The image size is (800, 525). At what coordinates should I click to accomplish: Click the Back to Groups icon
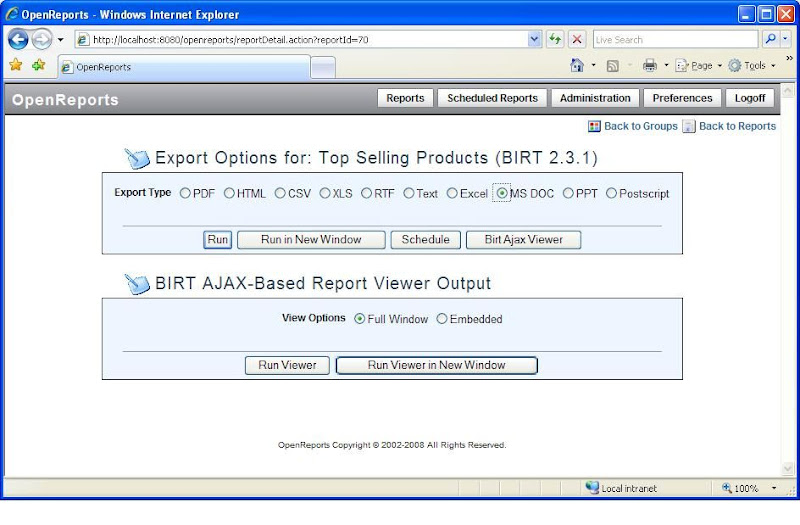(594, 126)
